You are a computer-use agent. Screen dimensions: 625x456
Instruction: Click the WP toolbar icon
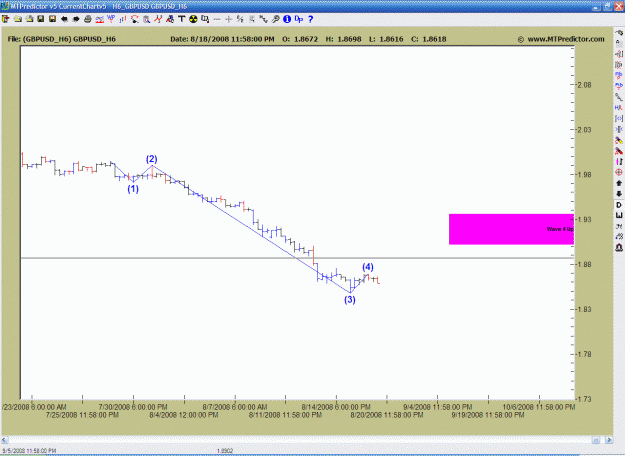coord(111,19)
